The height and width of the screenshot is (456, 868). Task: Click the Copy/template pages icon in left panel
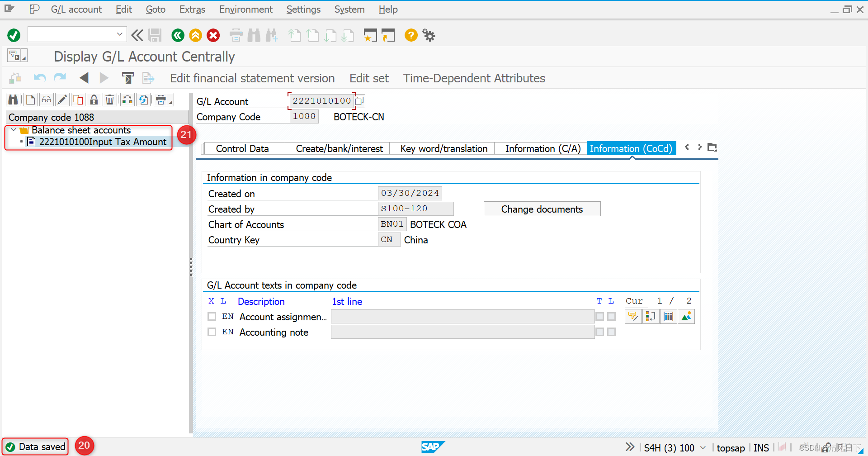click(x=78, y=100)
